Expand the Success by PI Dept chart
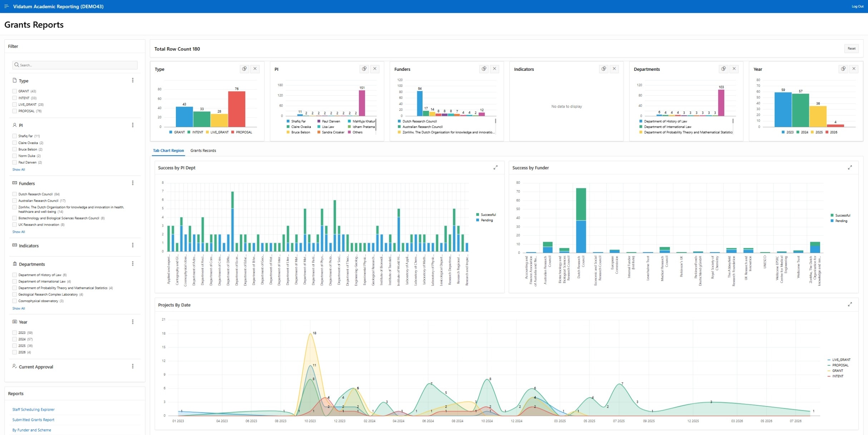This screenshot has height=435, width=868. coord(495,168)
